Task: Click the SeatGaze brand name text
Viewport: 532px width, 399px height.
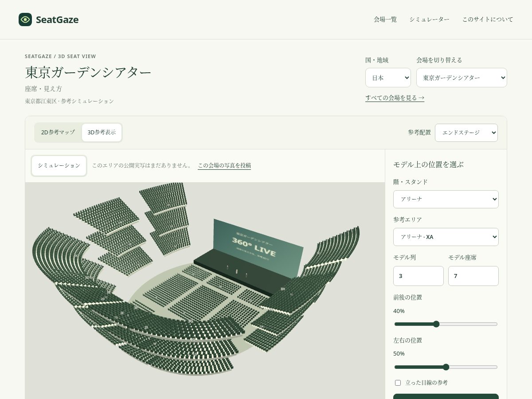Action: point(57,20)
